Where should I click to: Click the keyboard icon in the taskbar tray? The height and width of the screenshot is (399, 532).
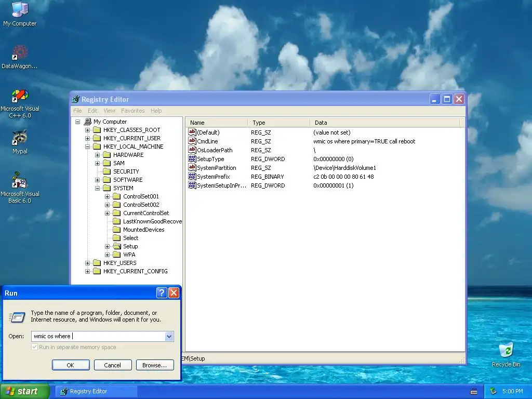474,392
